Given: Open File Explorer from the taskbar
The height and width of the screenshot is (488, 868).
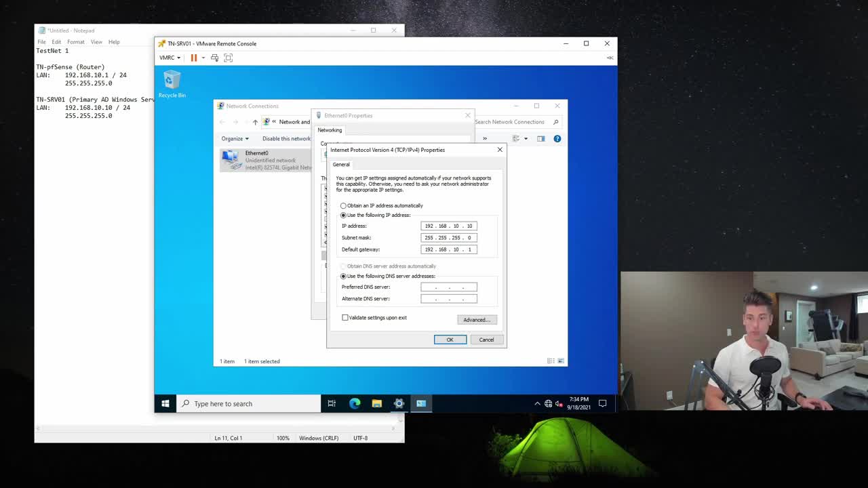Looking at the screenshot, I should [377, 403].
